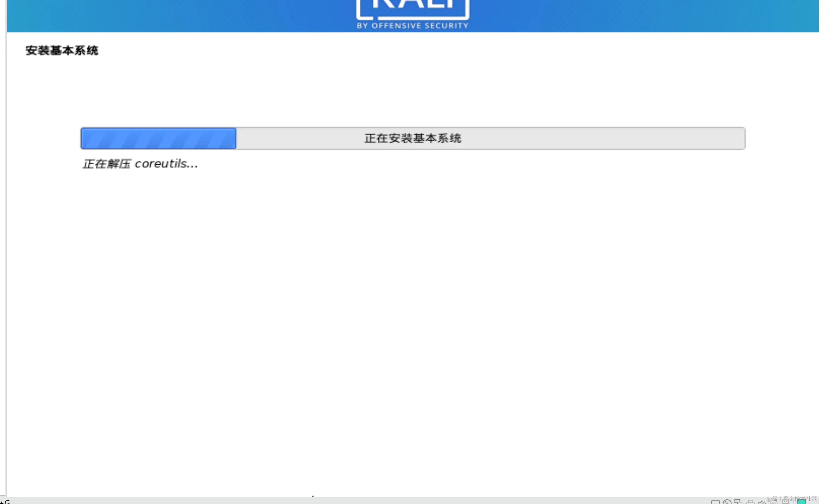Click the 正在解压 coreutils status text

click(x=140, y=164)
